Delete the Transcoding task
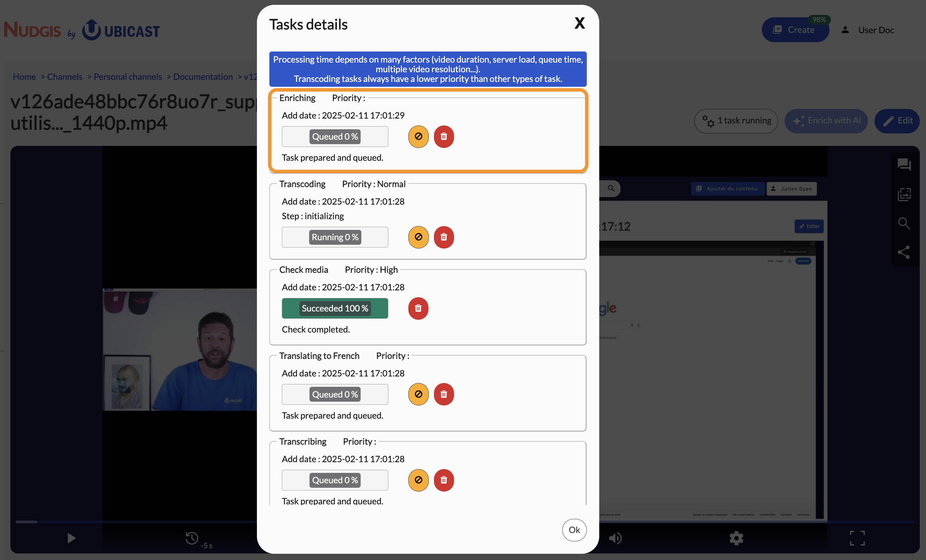Screen dimensions: 926x560 click(x=444, y=237)
